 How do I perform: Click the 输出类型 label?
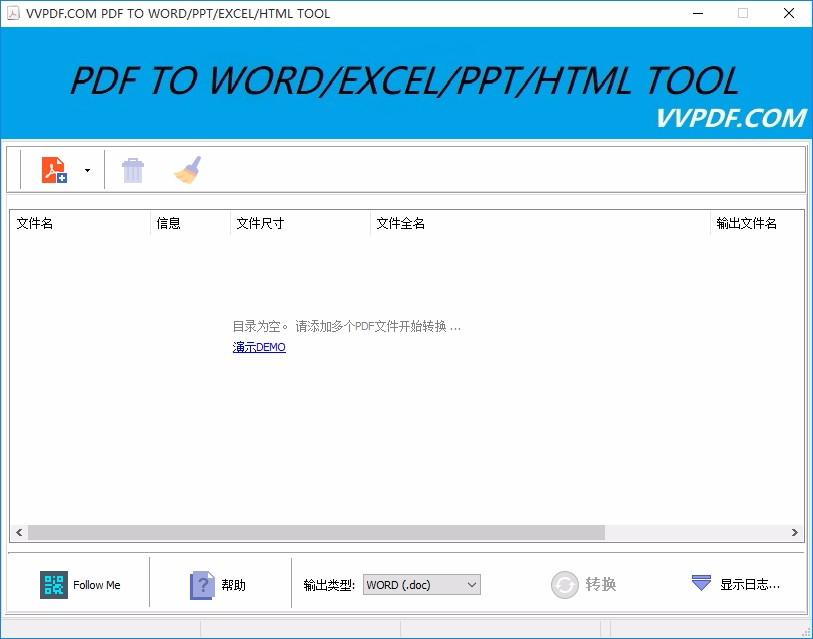[x=329, y=585]
